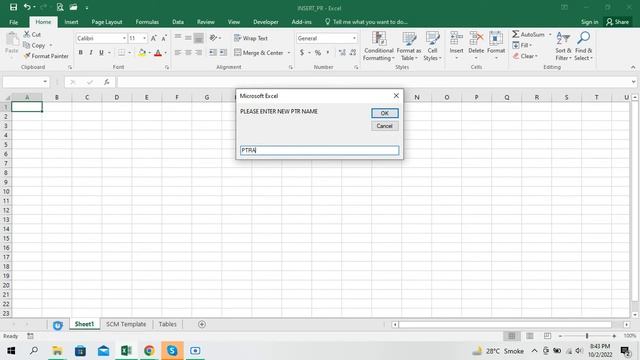Click Cancel in the dialog
The width and height of the screenshot is (640, 360).
(x=384, y=126)
